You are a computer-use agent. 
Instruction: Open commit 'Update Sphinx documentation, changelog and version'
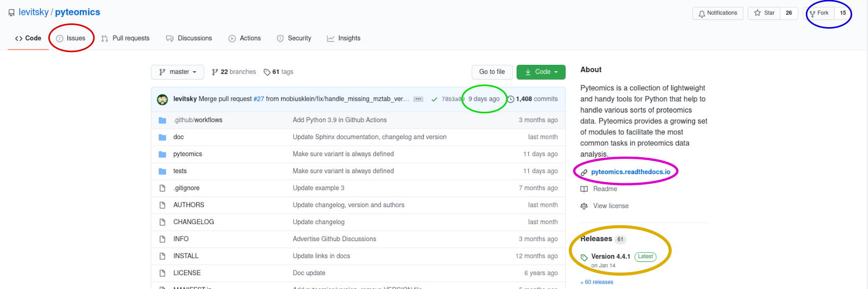click(x=370, y=137)
